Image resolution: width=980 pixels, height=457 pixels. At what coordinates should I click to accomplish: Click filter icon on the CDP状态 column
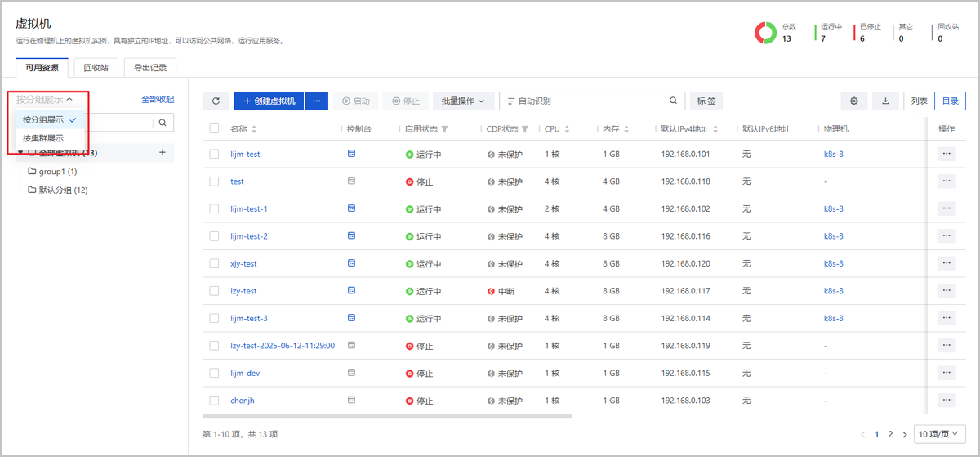point(525,129)
